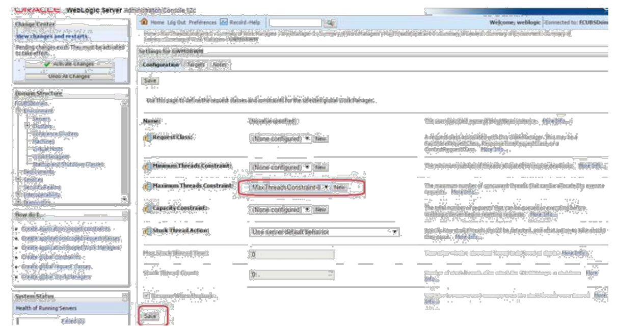Collapse the System Status panel using its corner icon
The image size is (644, 329).
coord(125,295)
